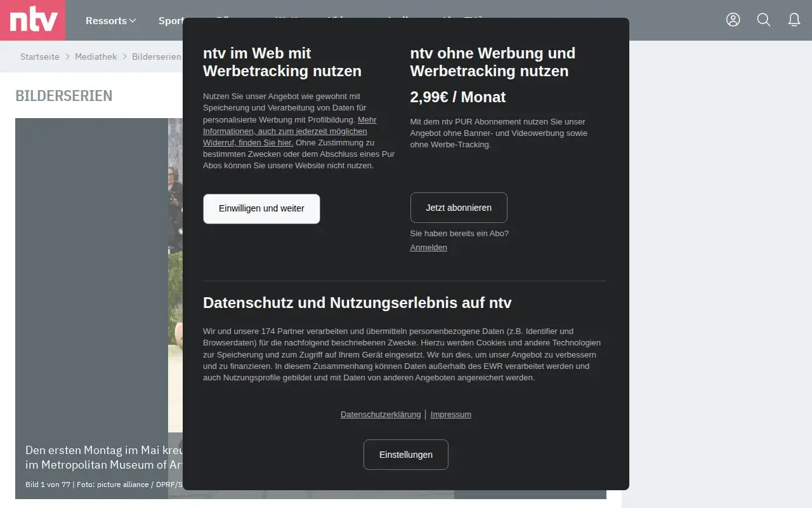The image size is (812, 508).
Task: Open Mediathek breadcrumb link
Action: click(x=96, y=57)
